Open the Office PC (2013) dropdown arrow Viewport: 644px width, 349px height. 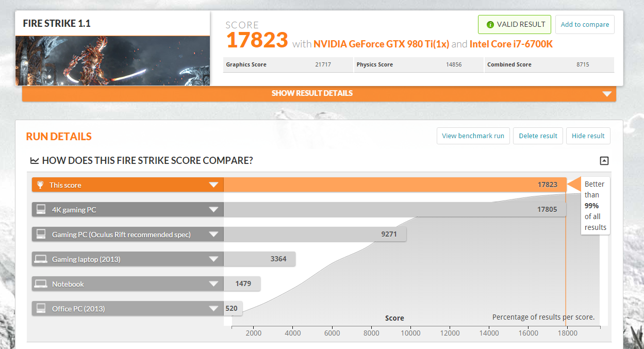tap(213, 309)
